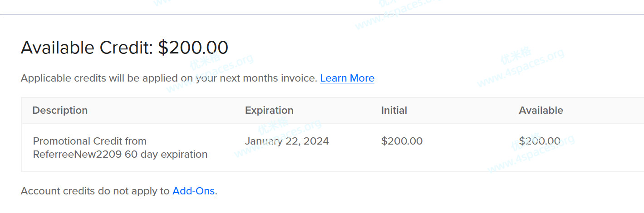
Task: Click the $200.00 value under Available
Action: pyautogui.click(x=540, y=141)
